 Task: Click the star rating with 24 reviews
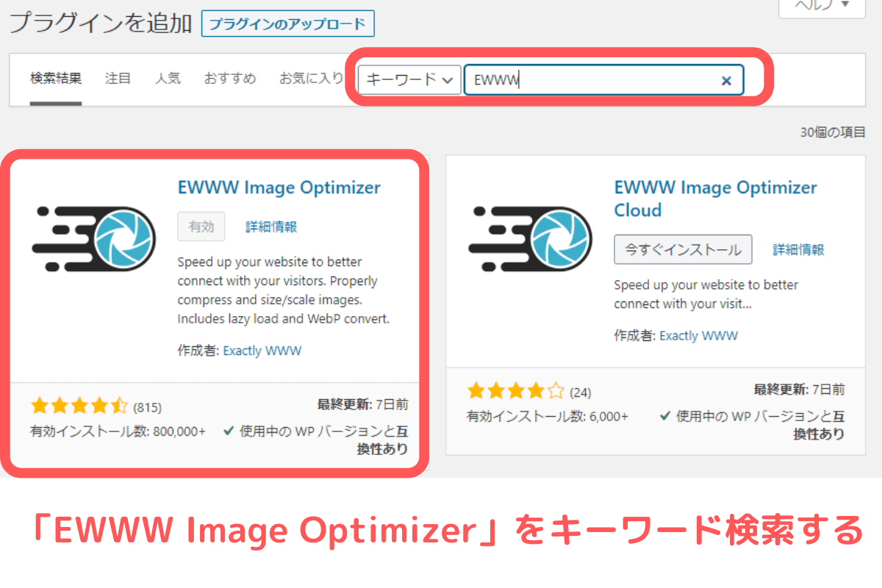(516, 391)
